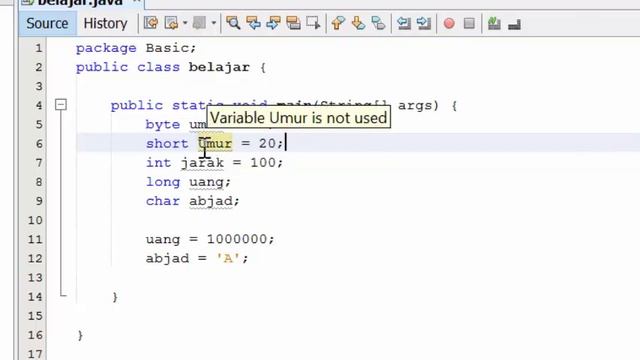The height and width of the screenshot is (360, 640).
Task: Go back to previous editor location
Action: point(171,23)
